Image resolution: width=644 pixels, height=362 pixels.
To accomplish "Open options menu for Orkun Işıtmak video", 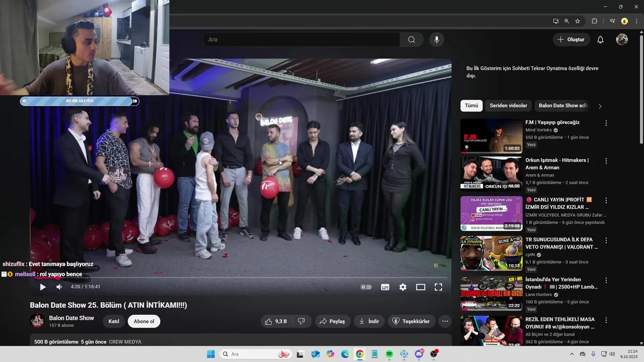I will click(x=606, y=161).
